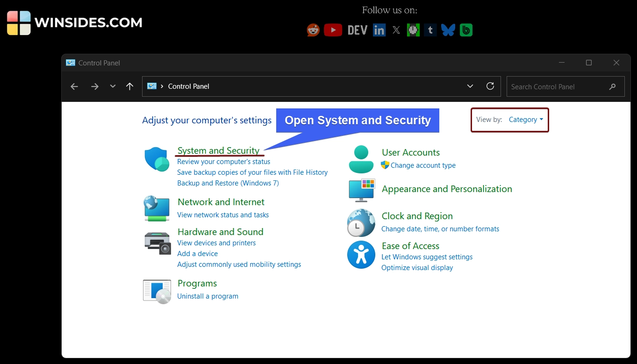This screenshot has height=364, width=637.
Task: Refresh the Control Panel view
Action: (x=490, y=86)
